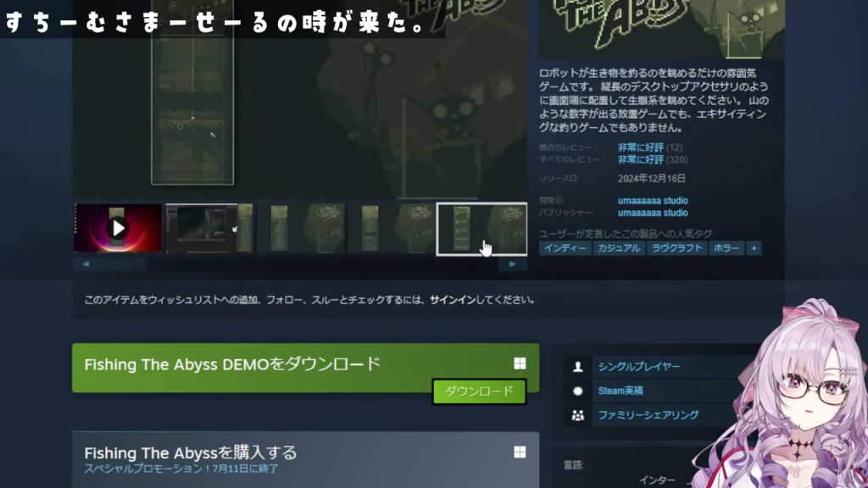This screenshot has height=488, width=868.
Task: Click the サインイン sign-in link
Action: tap(453, 300)
